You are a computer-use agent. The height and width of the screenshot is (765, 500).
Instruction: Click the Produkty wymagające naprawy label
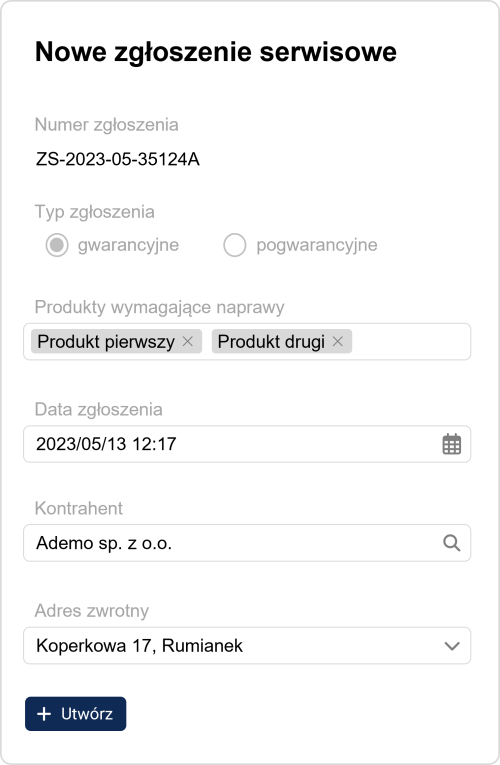coord(160,307)
